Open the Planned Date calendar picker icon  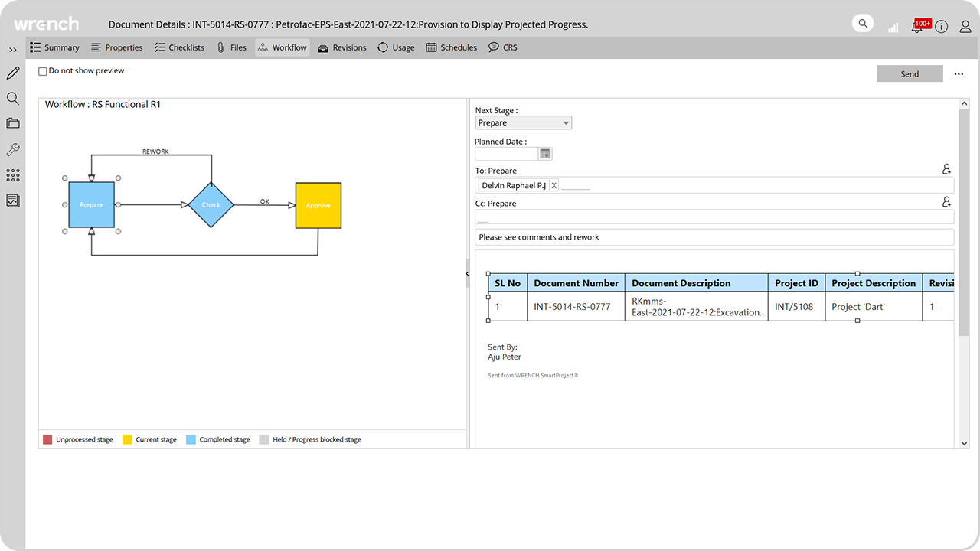[x=545, y=154]
